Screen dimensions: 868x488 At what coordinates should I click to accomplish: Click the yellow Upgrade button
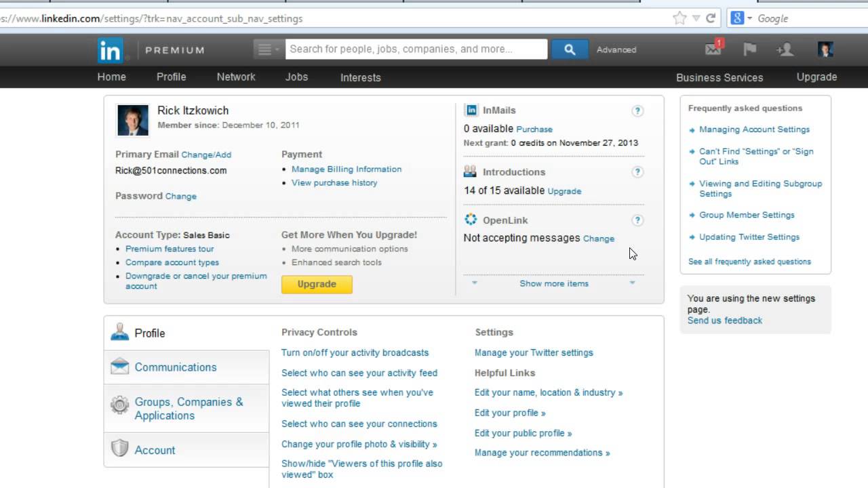(x=317, y=284)
